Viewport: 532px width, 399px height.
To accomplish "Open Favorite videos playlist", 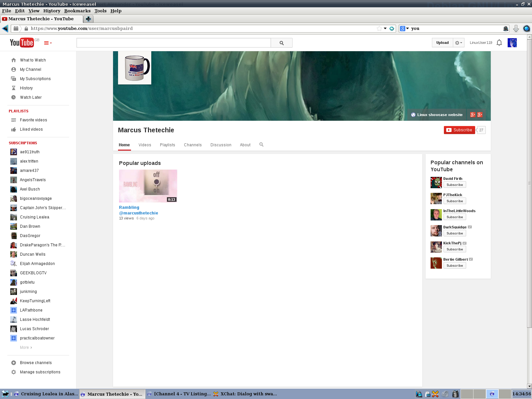I will (x=33, y=120).
